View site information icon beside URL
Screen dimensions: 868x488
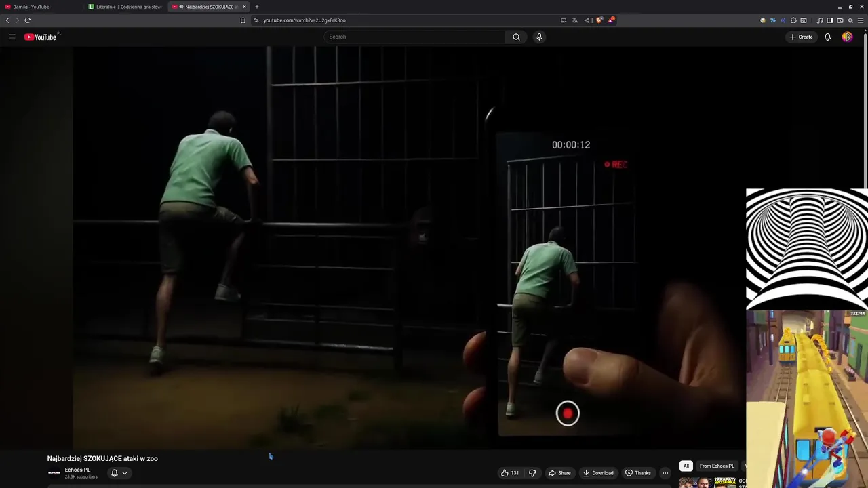click(x=256, y=20)
